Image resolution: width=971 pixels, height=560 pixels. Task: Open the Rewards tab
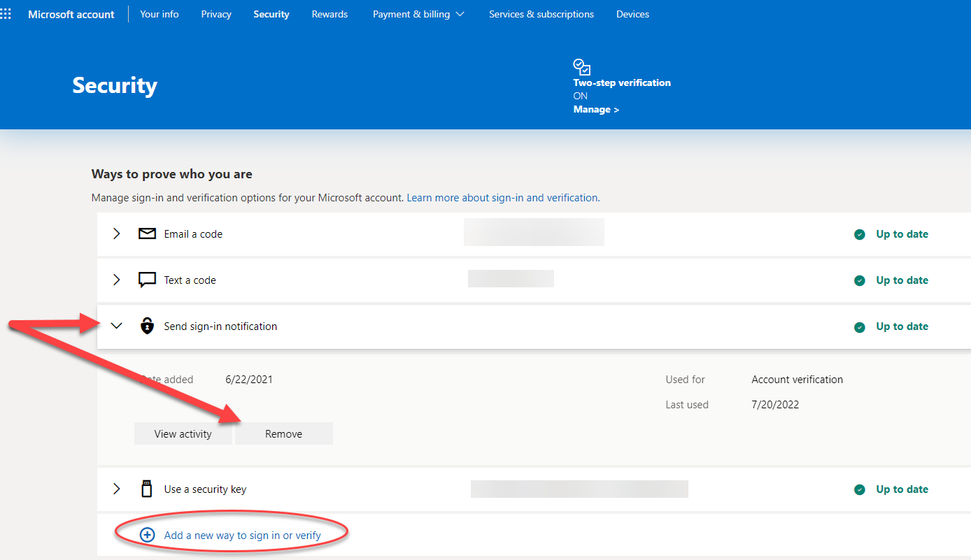click(x=329, y=14)
